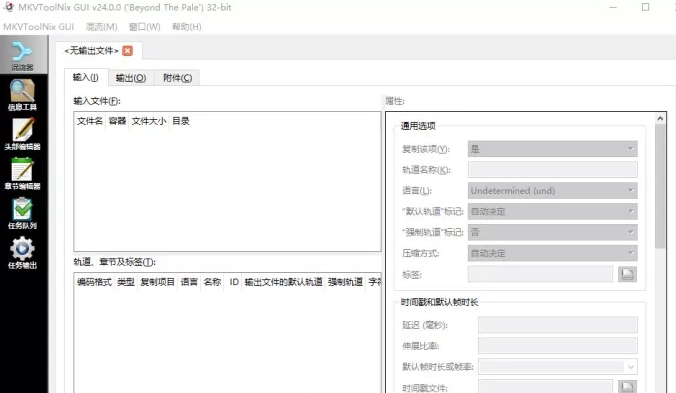Sort tracks by 强制轨道 column header

(345, 282)
